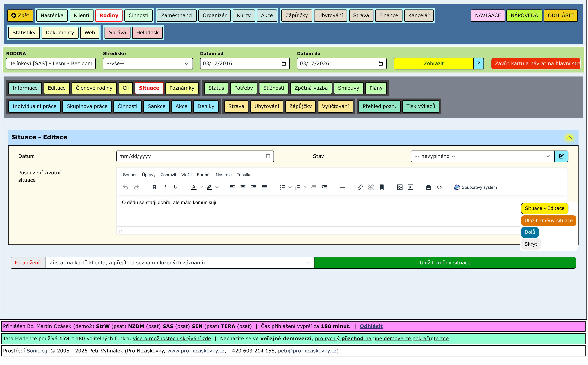The image size is (588, 365).
Task: Toggle center text alignment
Action: (243, 187)
